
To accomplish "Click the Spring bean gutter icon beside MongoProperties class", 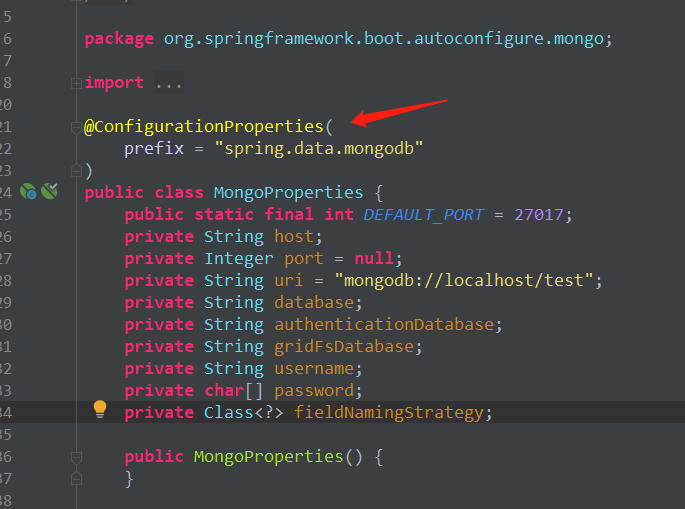I will [28, 191].
